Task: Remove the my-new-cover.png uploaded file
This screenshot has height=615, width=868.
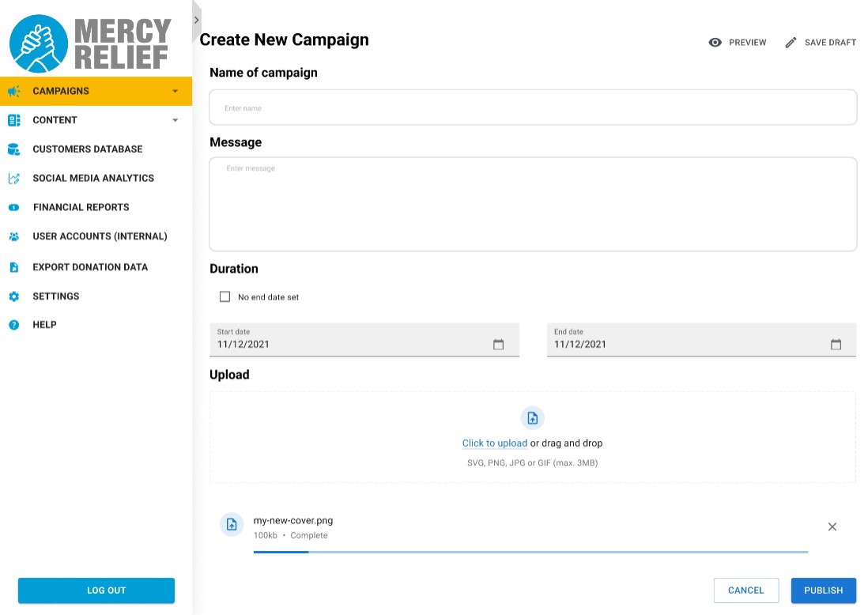Action: tap(832, 526)
